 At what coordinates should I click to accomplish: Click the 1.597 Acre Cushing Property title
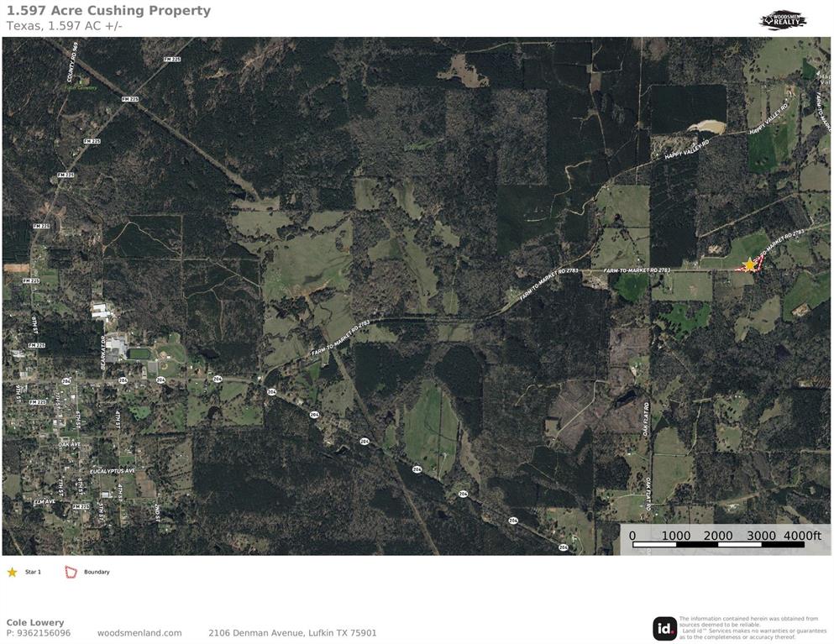point(108,11)
